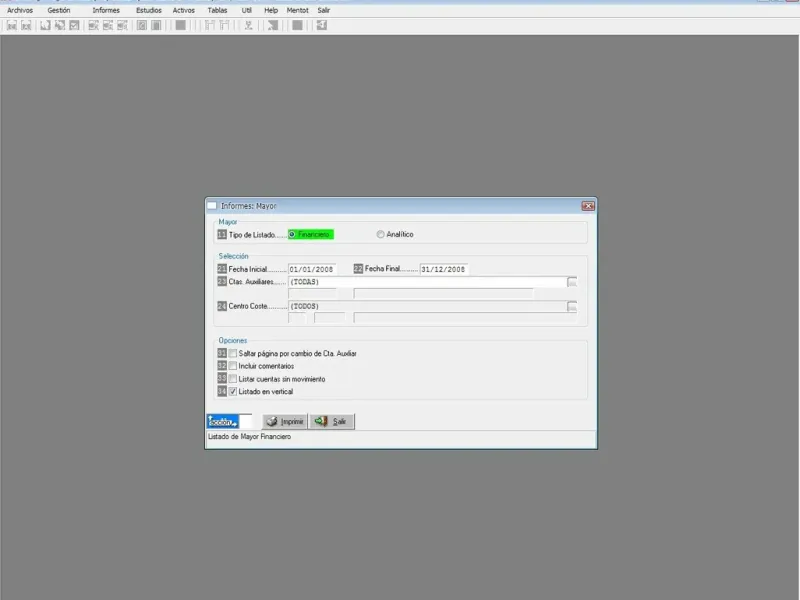Image resolution: width=800 pixels, height=600 pixels.
Task: Click Salir in the menu bar
Action: coord(323,10)
